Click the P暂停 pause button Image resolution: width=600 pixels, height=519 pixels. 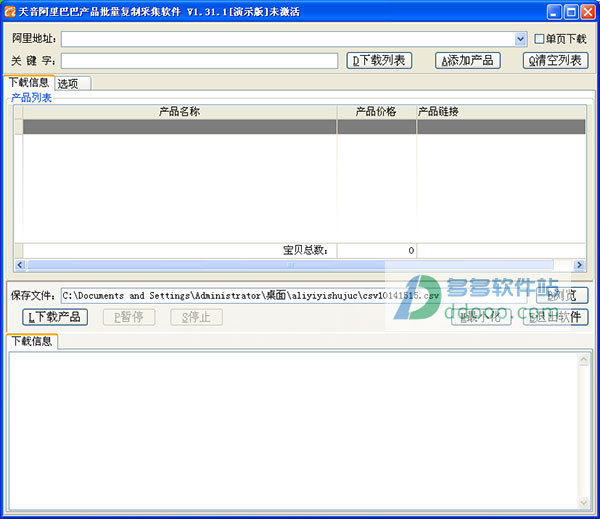tap(129, 317)
